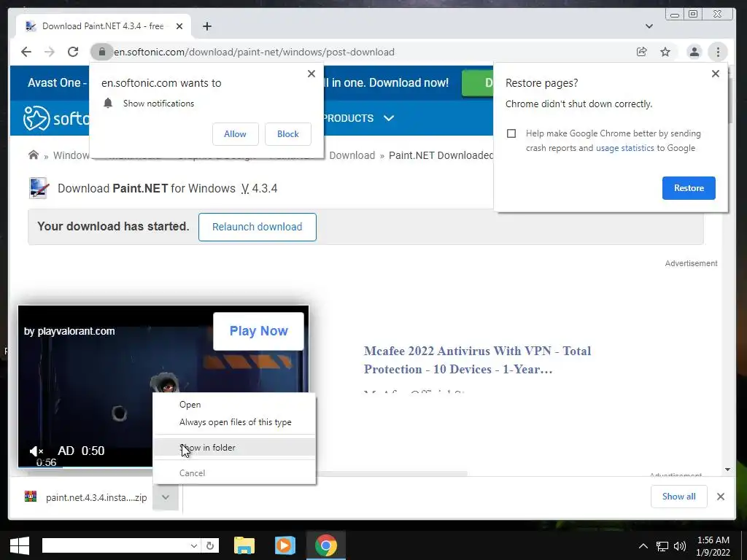Click Relaunch download button

258,227
